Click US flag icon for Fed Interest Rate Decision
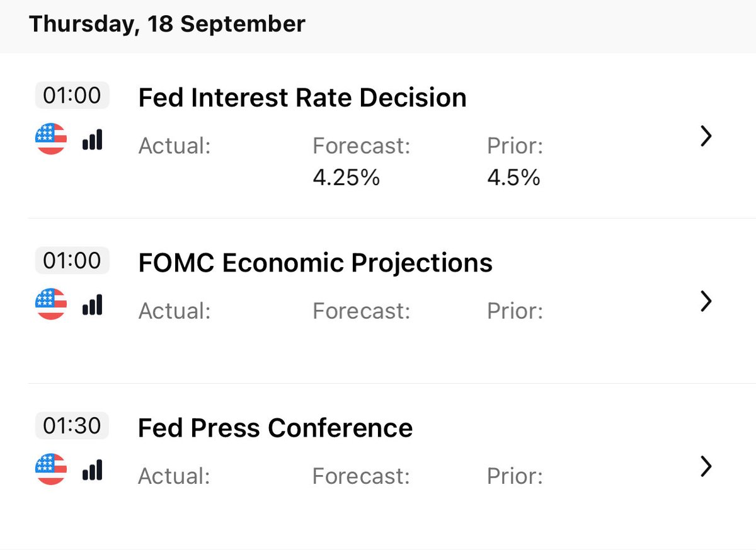 click(x=51, y=139)
